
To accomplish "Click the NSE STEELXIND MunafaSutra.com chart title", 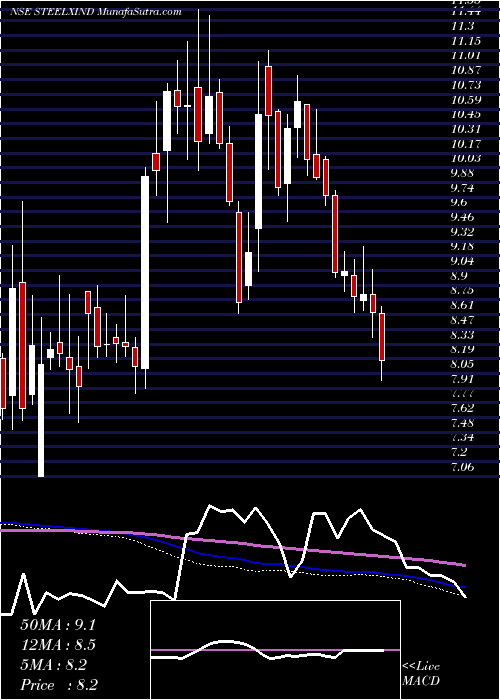I will [x=96, y=12].
